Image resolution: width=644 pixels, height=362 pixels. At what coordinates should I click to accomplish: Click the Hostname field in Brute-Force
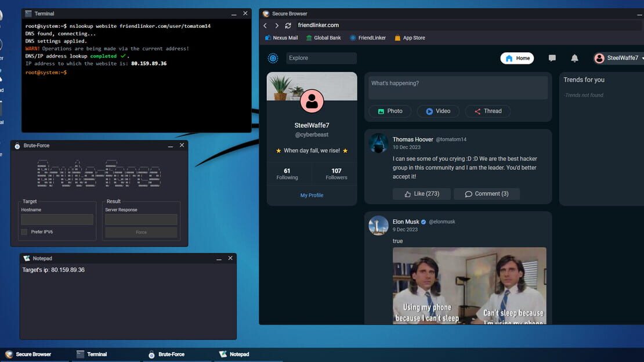tap(57, 220)
